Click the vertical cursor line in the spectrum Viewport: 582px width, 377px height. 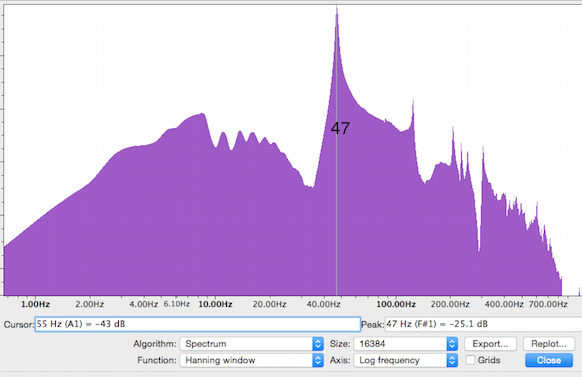click(x=337, y=186)
